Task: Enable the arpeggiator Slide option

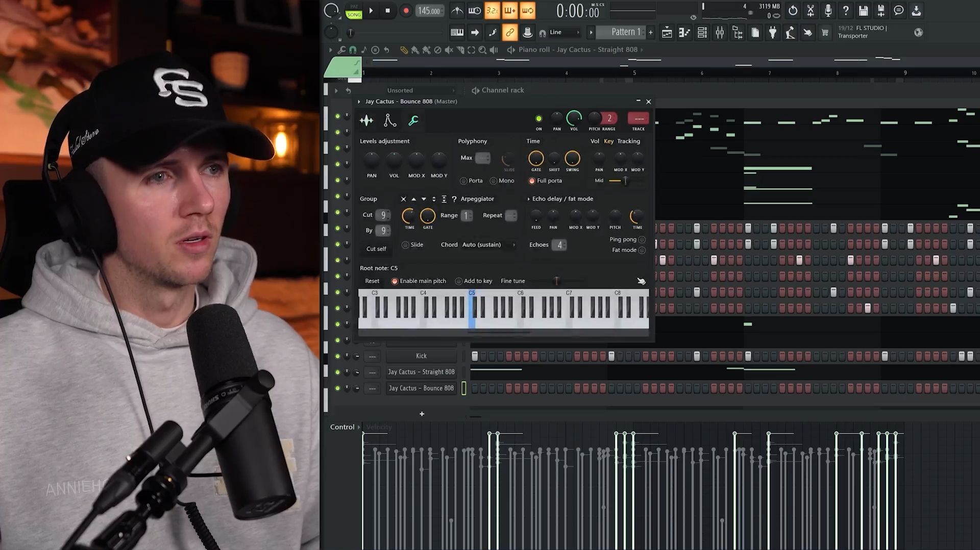Action: [x=412, y=245]
